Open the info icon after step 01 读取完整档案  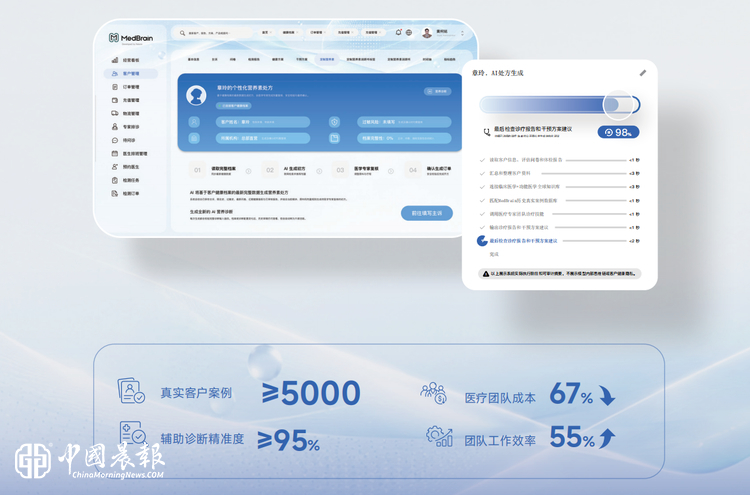pyautogui.click(x=248, y=171)
